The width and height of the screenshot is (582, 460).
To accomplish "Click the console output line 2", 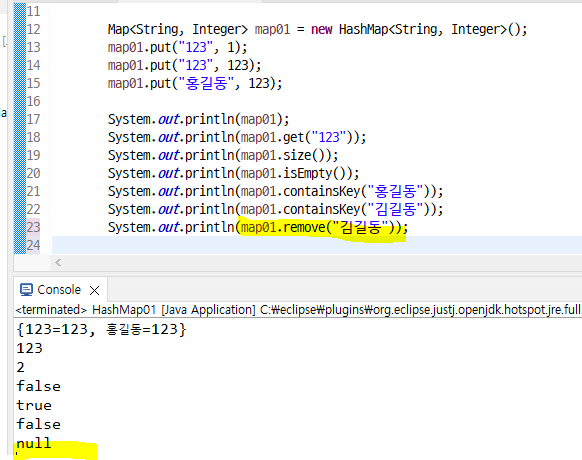I will 20,367.
